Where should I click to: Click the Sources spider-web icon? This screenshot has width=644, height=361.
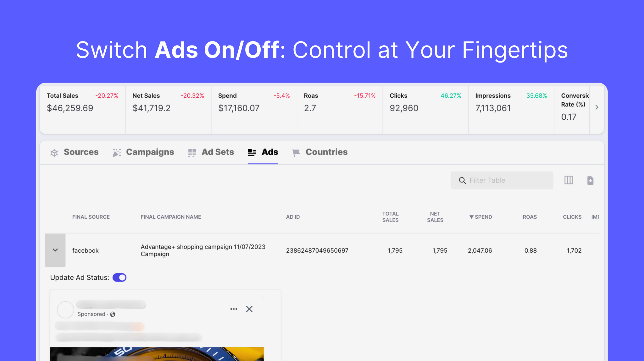click(54, 153)
